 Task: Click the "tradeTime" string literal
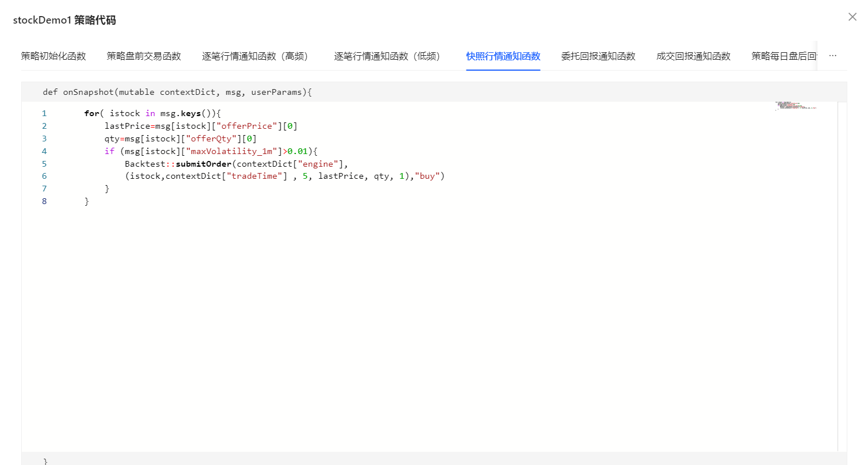pyautogui.click(x=255, y=176)
